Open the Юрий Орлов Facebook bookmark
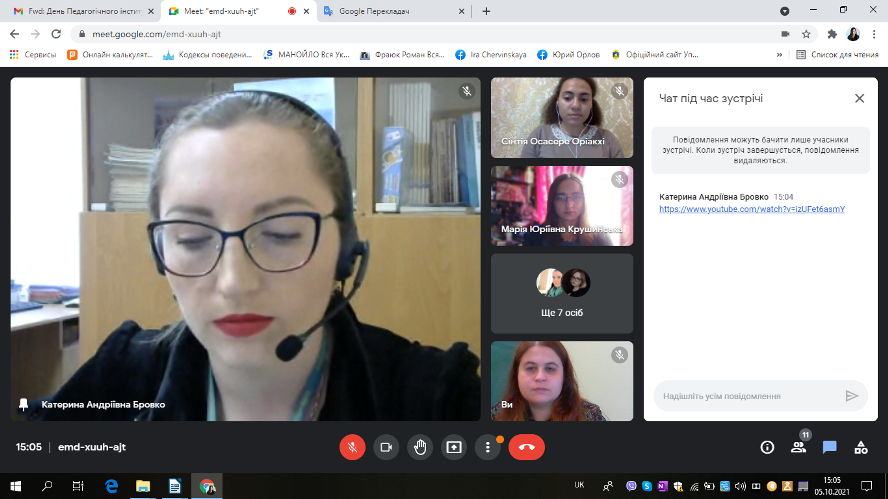This screenshot has height=499, width=888. coord(569,55)
